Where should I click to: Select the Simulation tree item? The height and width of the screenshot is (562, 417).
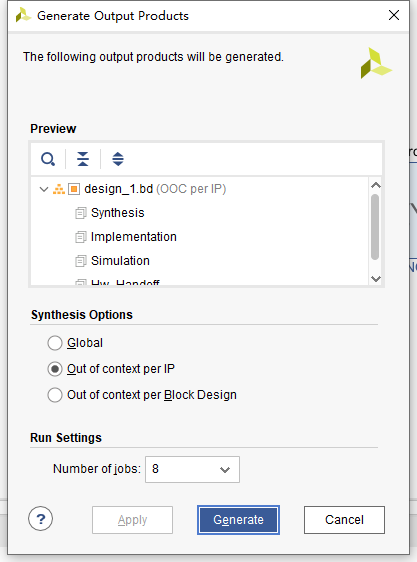tap(120, 261)
